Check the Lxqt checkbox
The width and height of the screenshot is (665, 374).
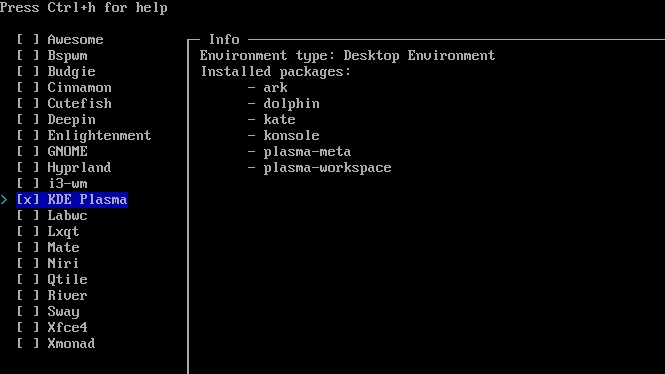click(28, 232)
